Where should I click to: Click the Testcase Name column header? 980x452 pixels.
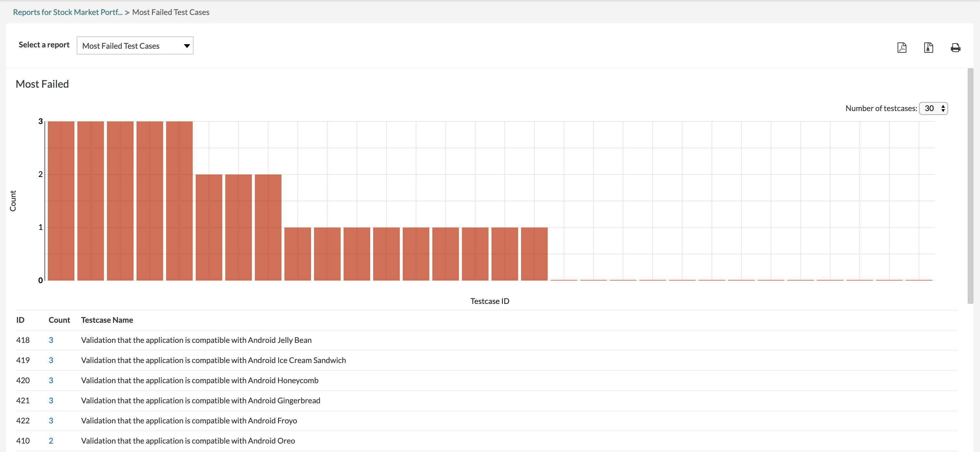(x=107, y=320)
